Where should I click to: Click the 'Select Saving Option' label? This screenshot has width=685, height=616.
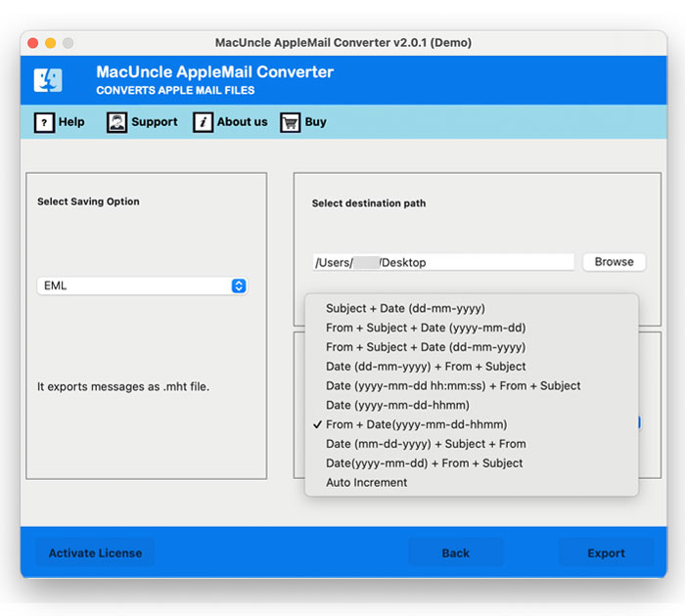coord(88,201)
